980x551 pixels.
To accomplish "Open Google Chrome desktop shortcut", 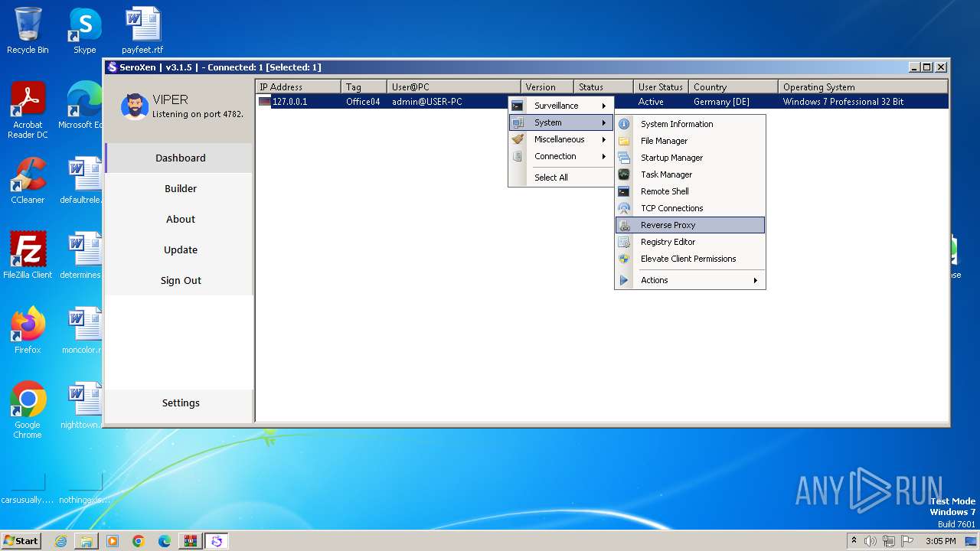I will (x=28, y=409).
